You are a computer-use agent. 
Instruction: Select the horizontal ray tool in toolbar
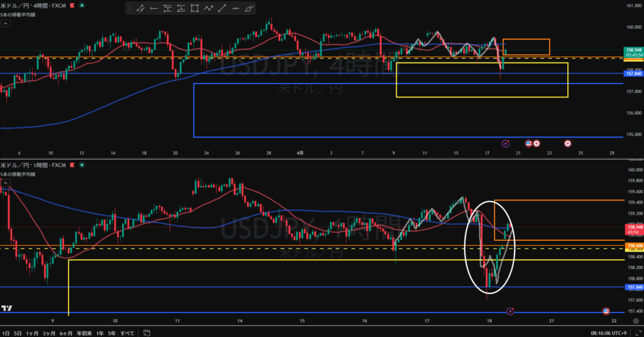153,9
